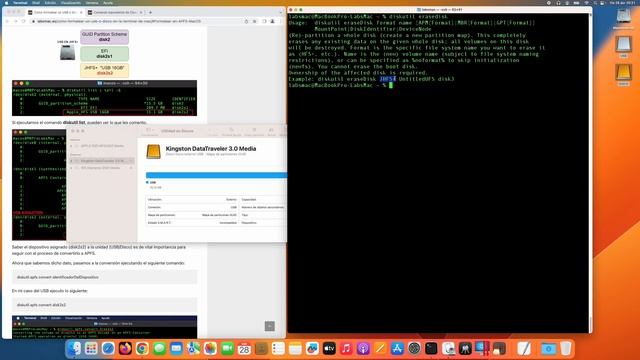The height and width of the screenshot is (360, 640).
Task: Launch Safari from the Dock
Action: pos(108,348)
